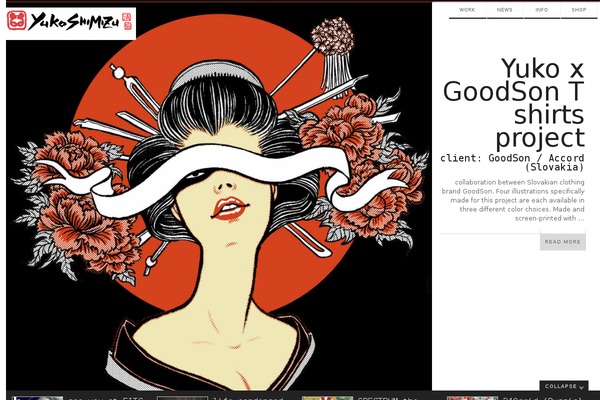The width and height of the screenshot is (600, 400).
Task: Click the Yuko Shimizu logo to go home
Action: 71,22
